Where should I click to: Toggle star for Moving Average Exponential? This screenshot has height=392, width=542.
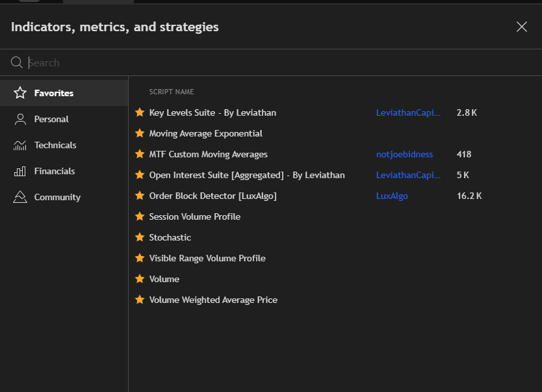[140, 133]
